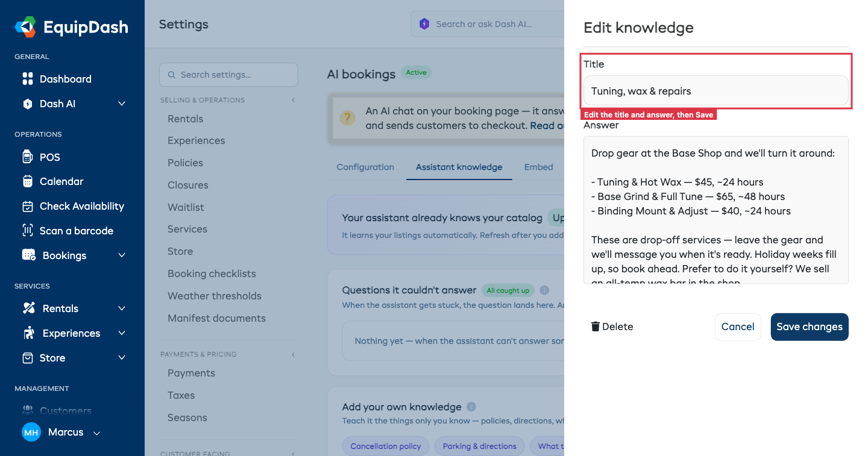Click the Cancel button
This screenshot has width=868, height=456.
[738, 326]
